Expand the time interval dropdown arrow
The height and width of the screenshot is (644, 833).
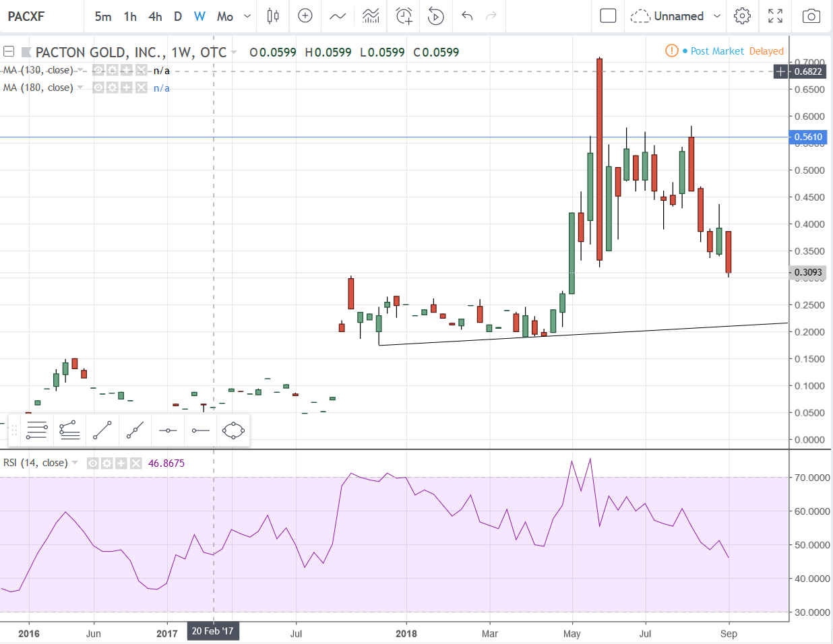click(x=247, y=16)
